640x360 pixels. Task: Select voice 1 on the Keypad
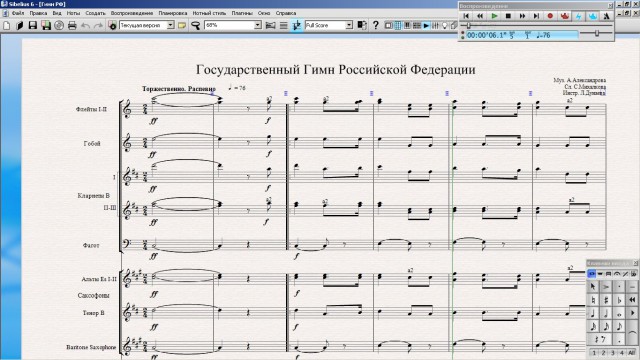point(594,353)
